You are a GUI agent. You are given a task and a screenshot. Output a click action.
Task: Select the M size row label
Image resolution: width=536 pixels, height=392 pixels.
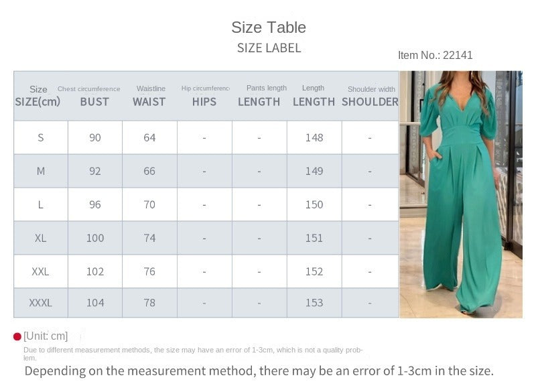tap(41, 171)
